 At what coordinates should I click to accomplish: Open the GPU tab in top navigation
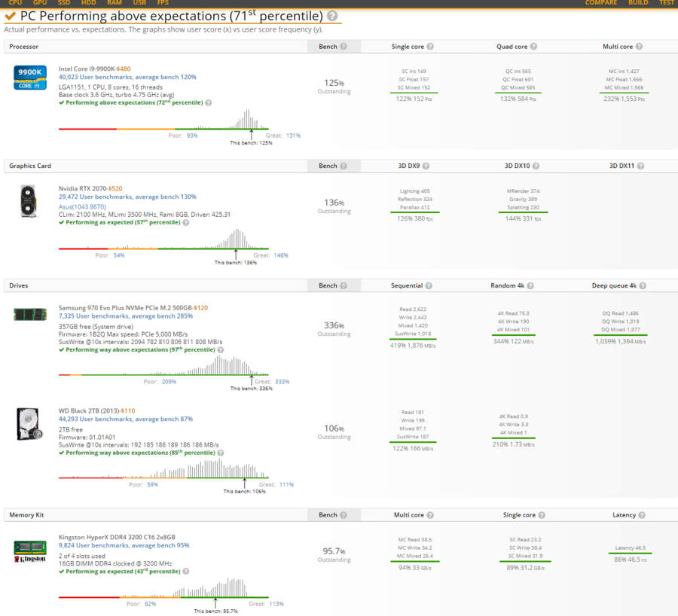point(40,2)
